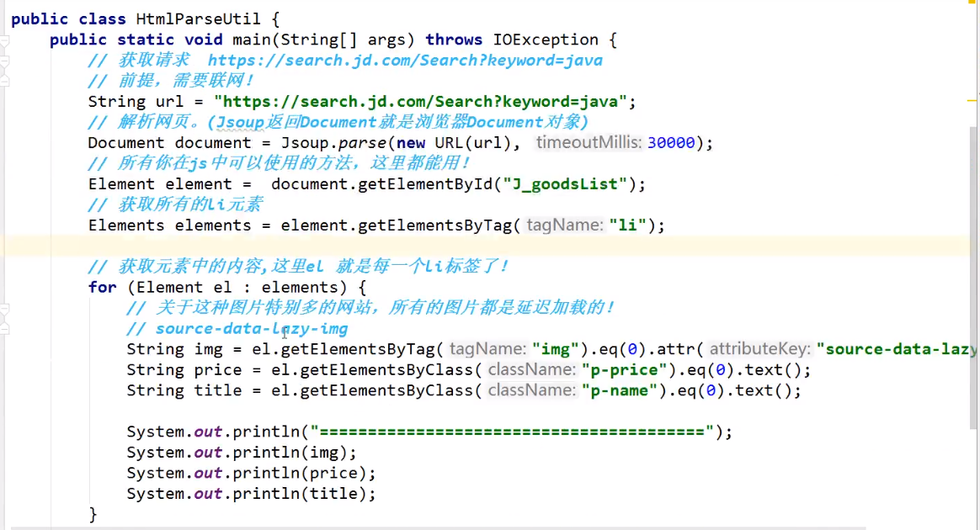
Task: Click the tagName hint before "img"
Action: (487, 349)
